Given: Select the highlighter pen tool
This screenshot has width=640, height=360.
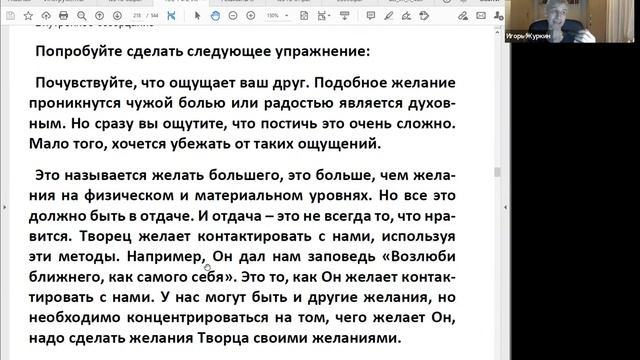Looking at the screenshot, I should [x=389, y=16].
